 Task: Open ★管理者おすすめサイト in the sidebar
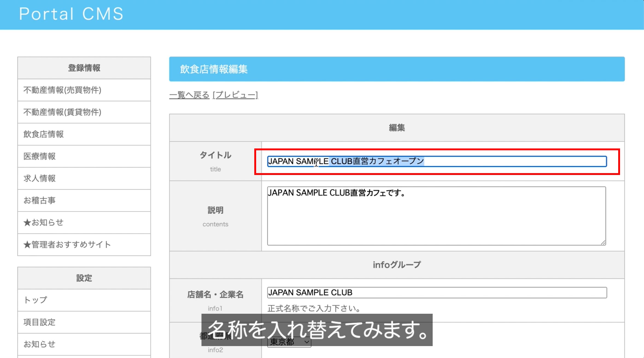click(84, 244)
